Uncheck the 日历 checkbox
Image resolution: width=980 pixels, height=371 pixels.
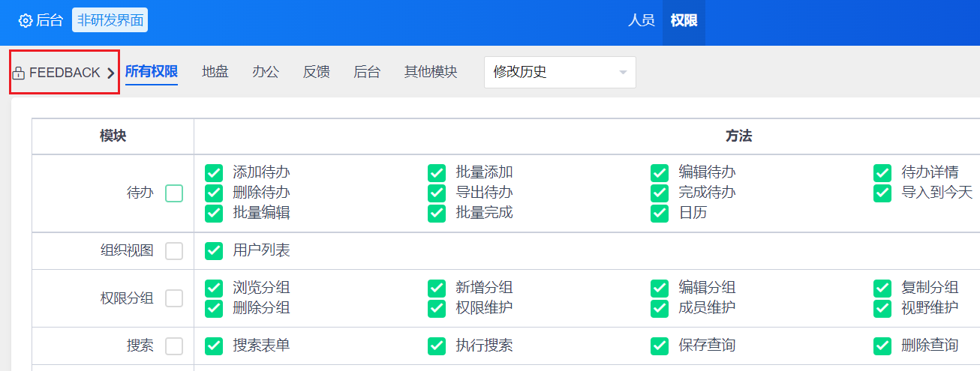click(660, 213)
